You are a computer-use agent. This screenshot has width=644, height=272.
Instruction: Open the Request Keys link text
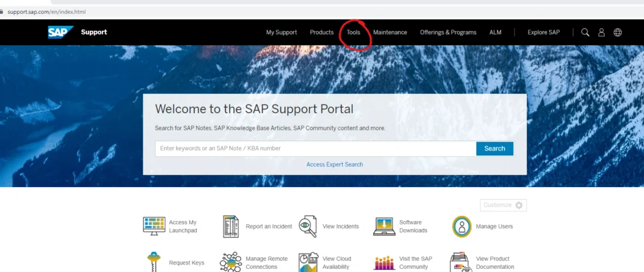coord(186,263)
